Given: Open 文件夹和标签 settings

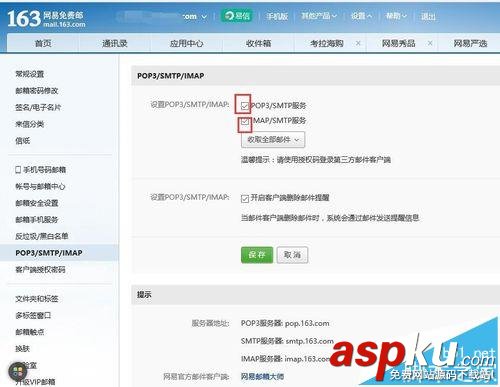Looking at the screenshot, I should [x=37, y=299].
